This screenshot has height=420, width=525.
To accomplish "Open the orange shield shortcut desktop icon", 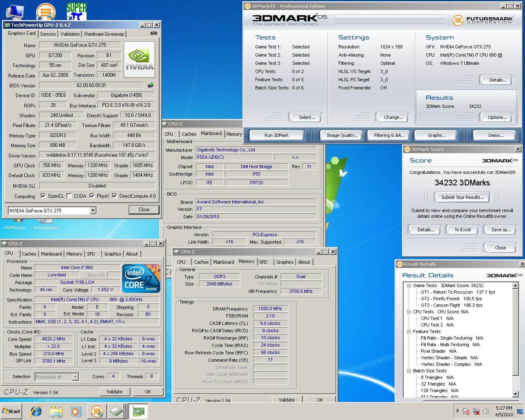I will [x=46, y=11].
